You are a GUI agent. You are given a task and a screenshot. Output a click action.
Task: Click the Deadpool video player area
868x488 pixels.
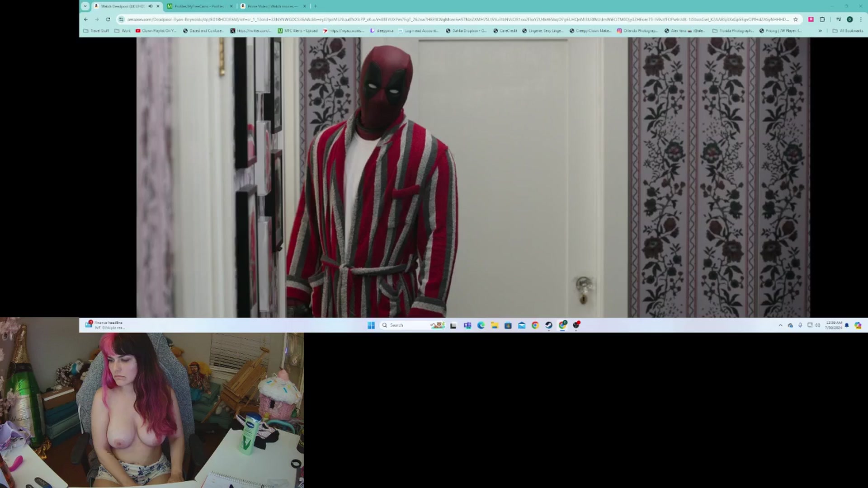pyautogui.click(x=473, y=177)
